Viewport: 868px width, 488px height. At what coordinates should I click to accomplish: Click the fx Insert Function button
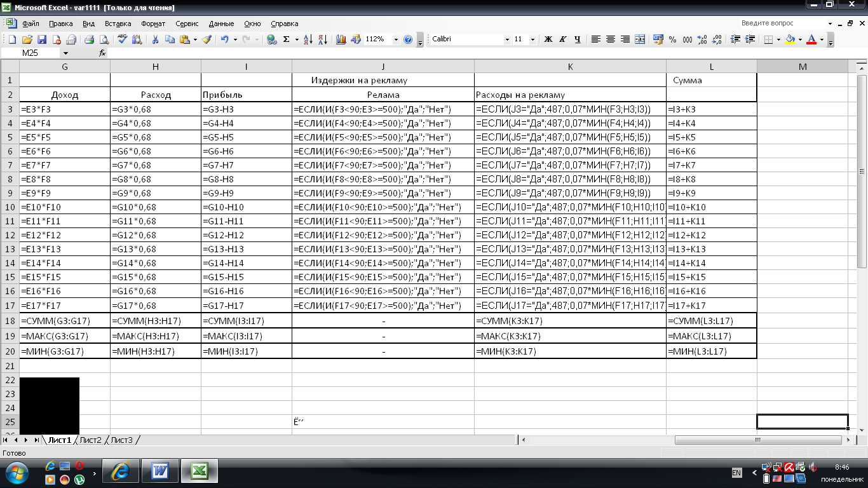point(102,53)
